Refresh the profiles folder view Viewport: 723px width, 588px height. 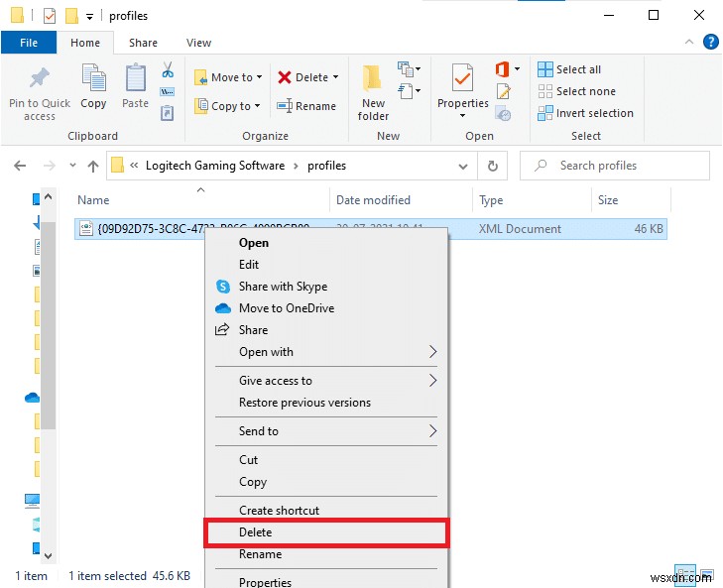click(x=493, y=166)
